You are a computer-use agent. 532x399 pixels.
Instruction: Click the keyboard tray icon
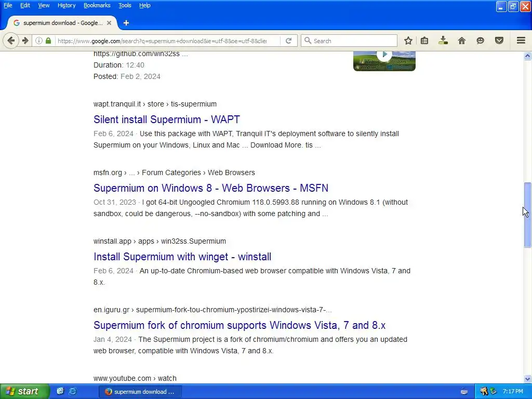464,392
